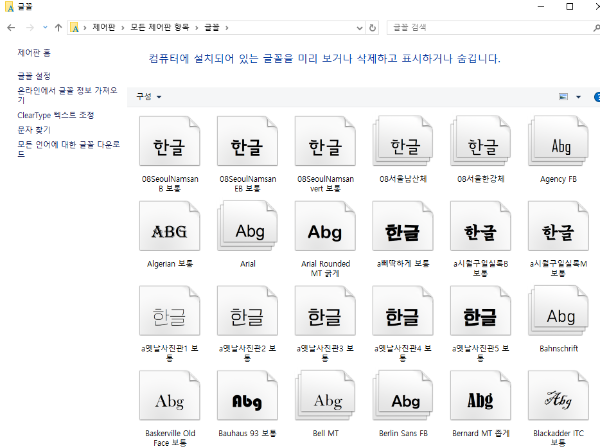The image size is (600, 447).
Task: Expand the chevron after 모든 제어판 항목
Action: pos(196,28)
